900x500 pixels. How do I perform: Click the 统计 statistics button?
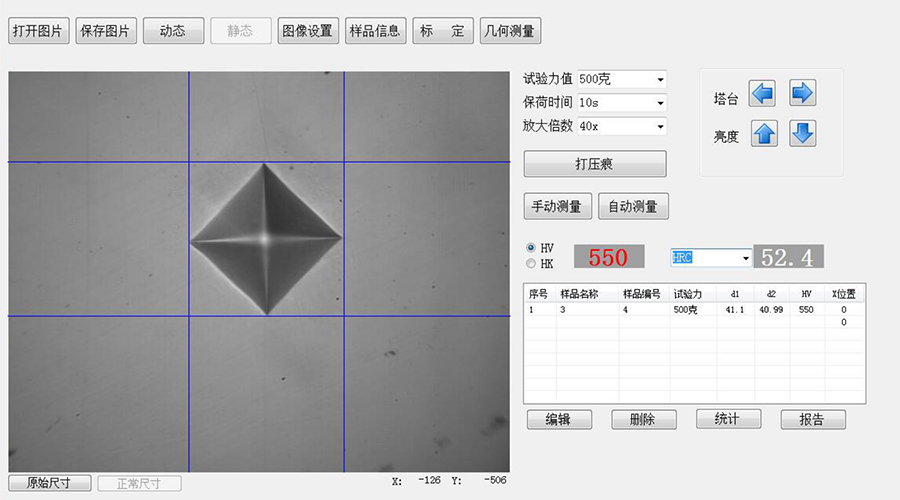click(x=728, y=419)
